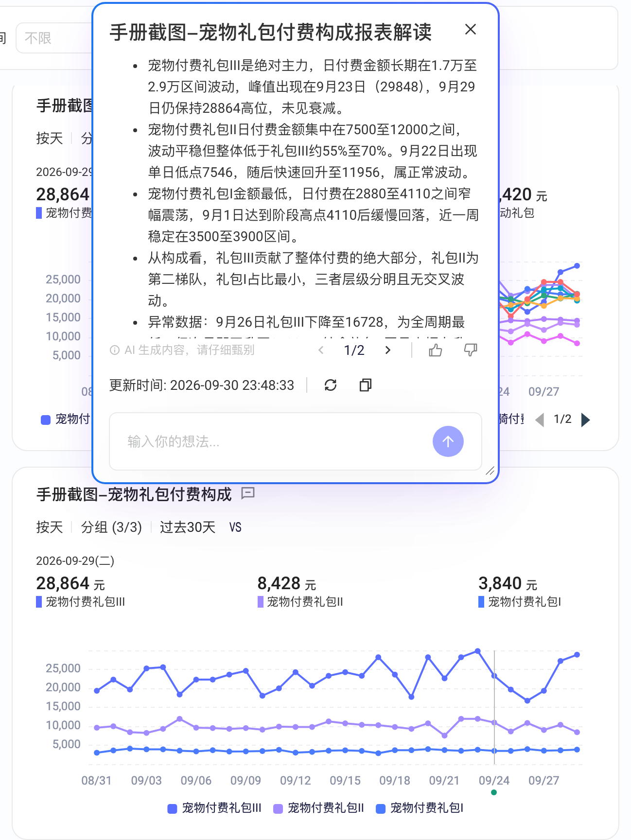The height and width of the screenshot is (840, 631).
Task: Close the 报表解读 popup dialog
Action: click(x=470, y=30)
